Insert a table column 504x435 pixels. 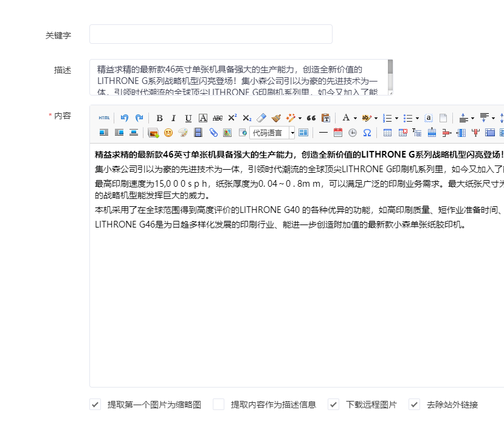point(461,133)
